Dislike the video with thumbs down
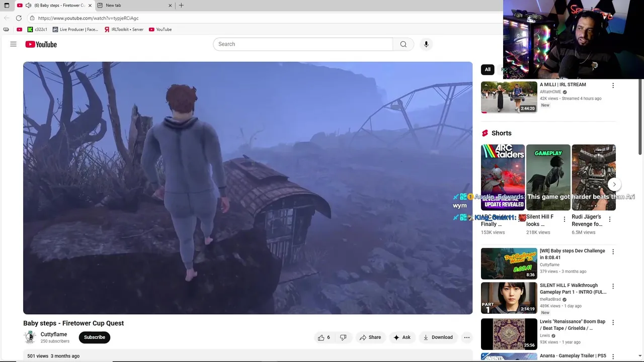 [x=343, y=337]
